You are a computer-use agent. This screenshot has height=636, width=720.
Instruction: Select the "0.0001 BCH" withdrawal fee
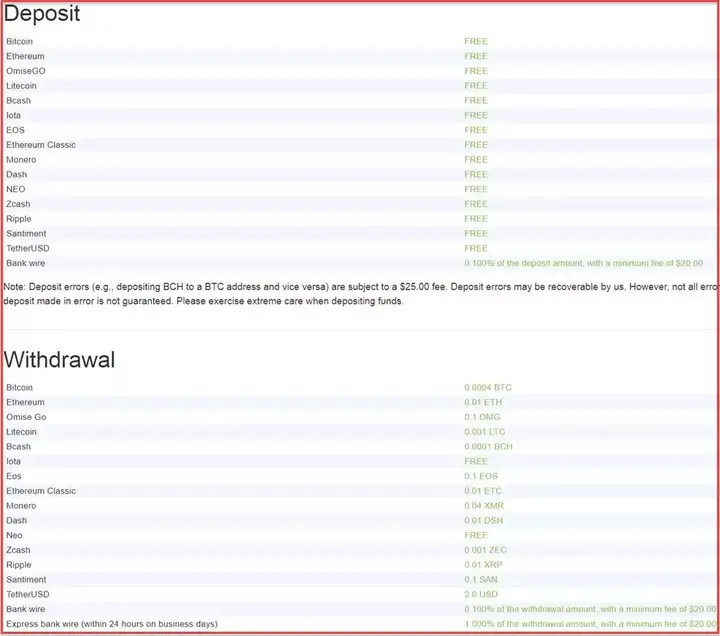[x=488, y=446]
